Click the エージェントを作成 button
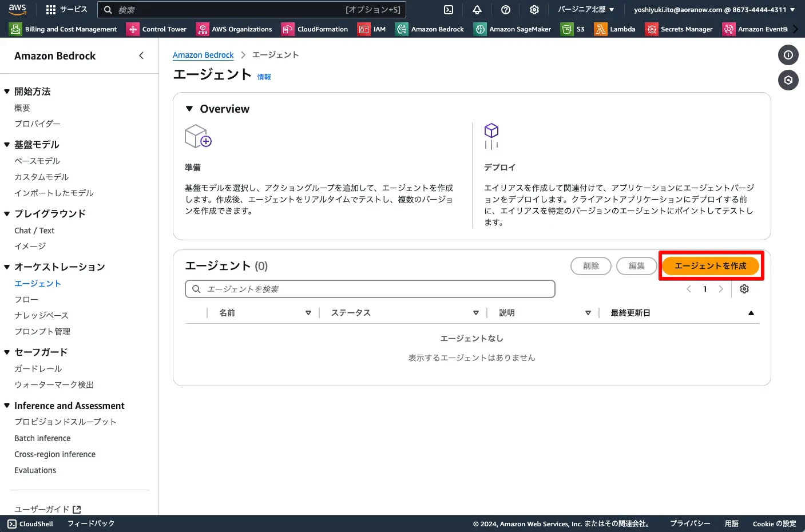This screenshot has width=805, height=532. tap(711, 265)
